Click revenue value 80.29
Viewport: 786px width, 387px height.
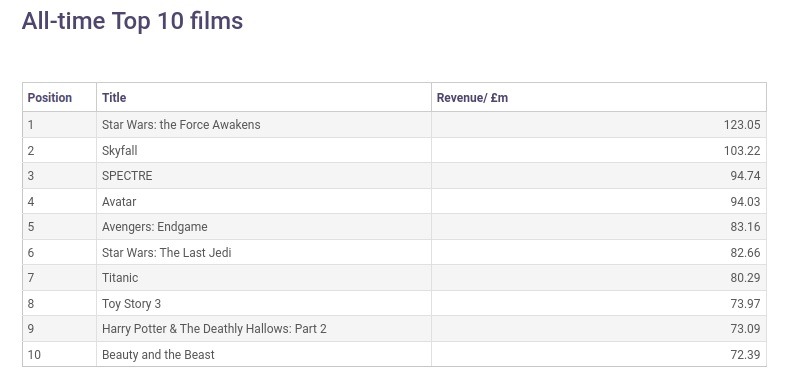[745, 278]
